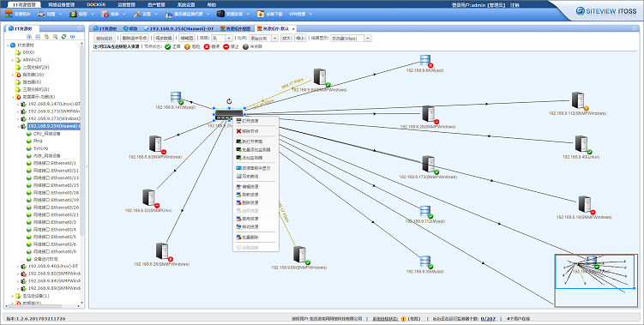
Task: Click the selected Huawei switch node in topology
Action: 229,115
